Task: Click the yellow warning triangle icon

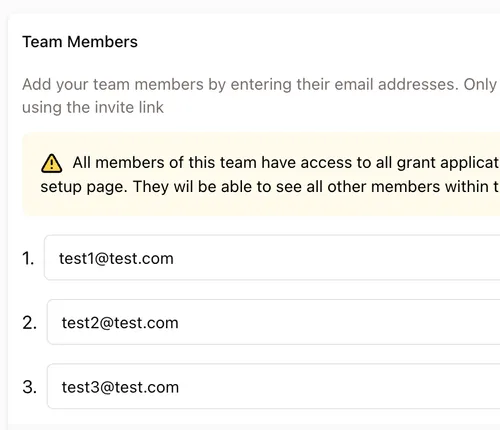Action: 51,163
